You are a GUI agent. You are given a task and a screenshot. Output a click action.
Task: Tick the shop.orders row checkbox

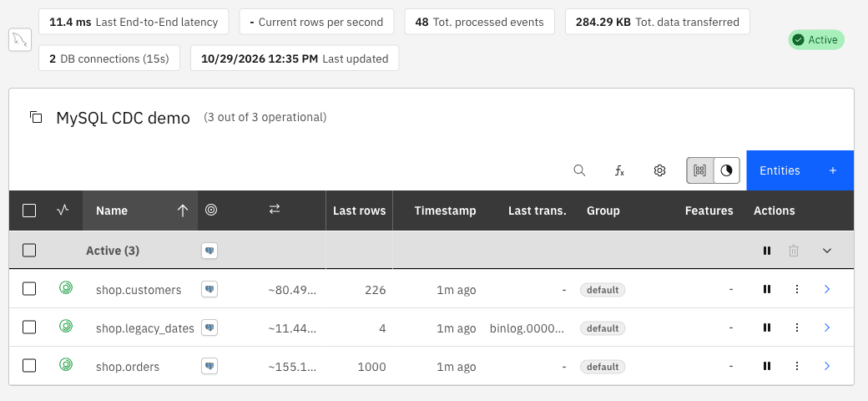point(29,366)
